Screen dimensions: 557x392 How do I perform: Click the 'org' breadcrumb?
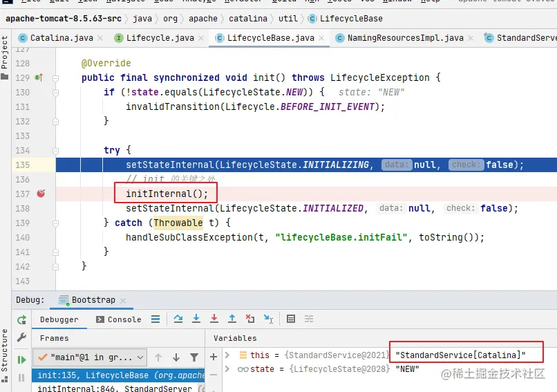tap(170, 19)
